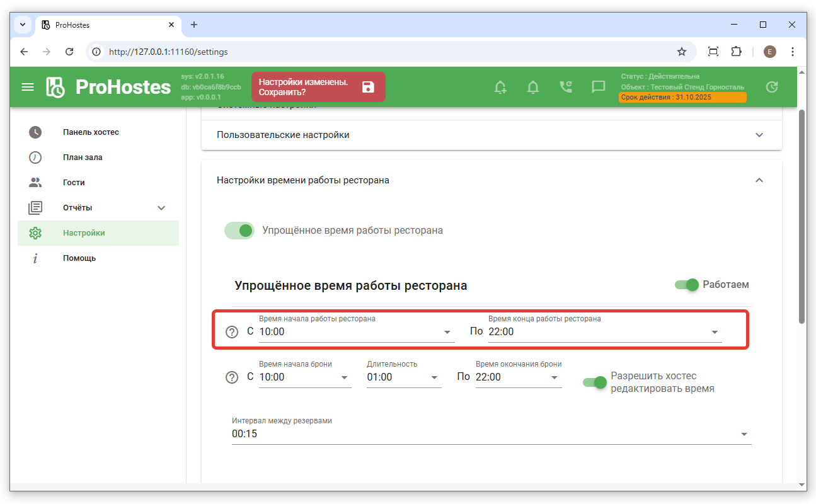Click the save floppy disk icon

coord(368,87)
